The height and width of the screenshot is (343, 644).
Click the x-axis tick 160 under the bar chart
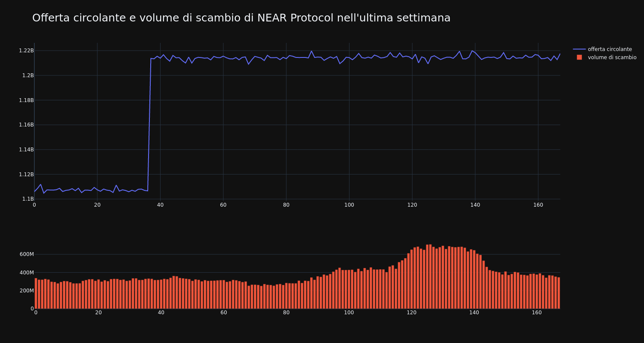(x=537, y=313)
